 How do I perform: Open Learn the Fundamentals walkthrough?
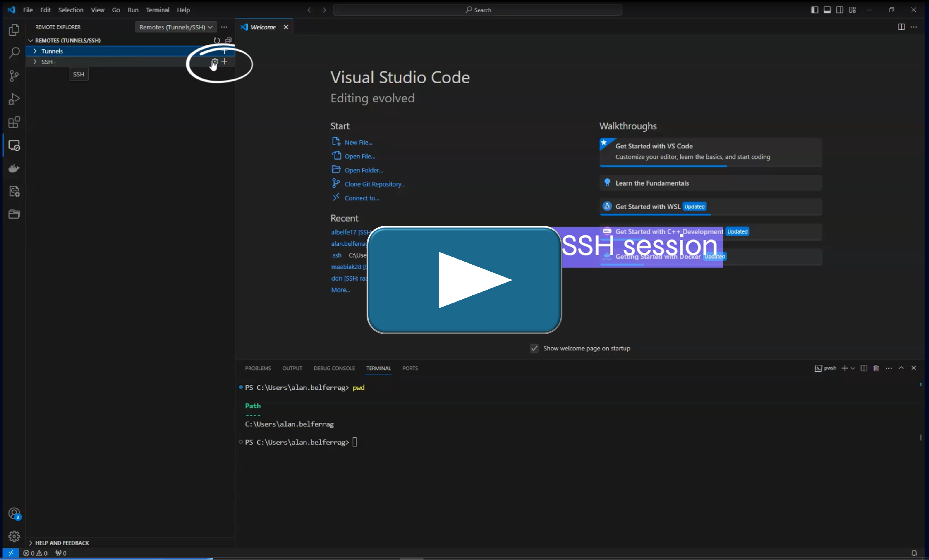point(710,183)
